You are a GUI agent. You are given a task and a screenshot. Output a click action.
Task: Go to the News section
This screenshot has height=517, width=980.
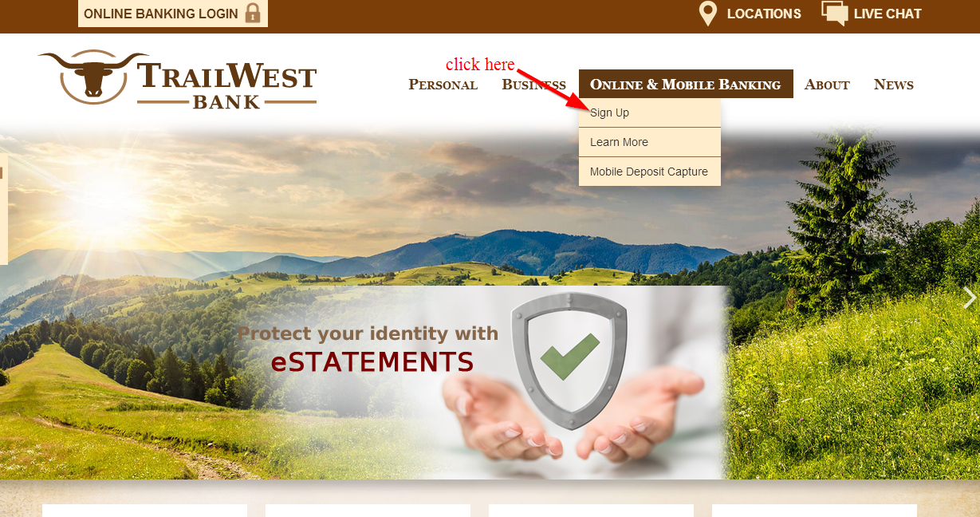tap(894, 85)
